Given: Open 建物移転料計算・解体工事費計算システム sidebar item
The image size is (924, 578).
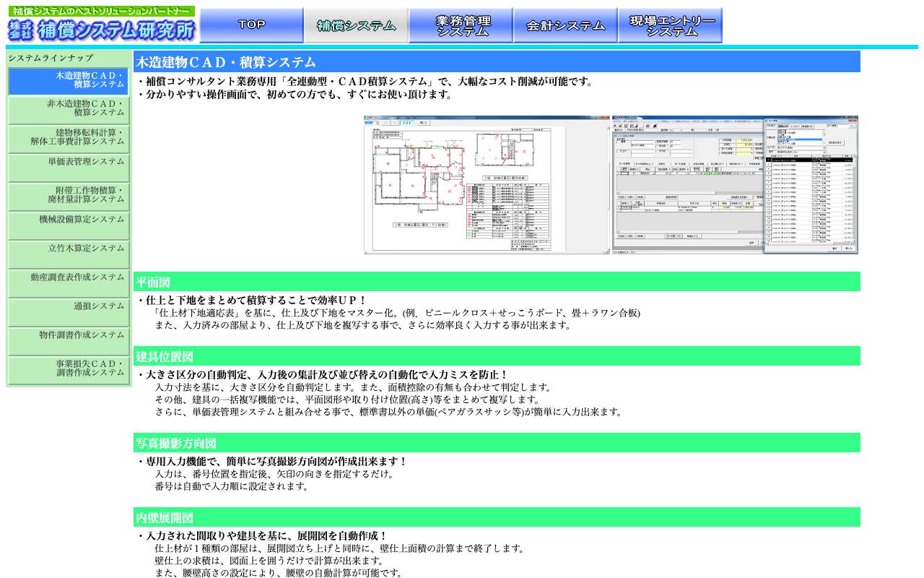Looking at the screenshot, I should (69, 139).
